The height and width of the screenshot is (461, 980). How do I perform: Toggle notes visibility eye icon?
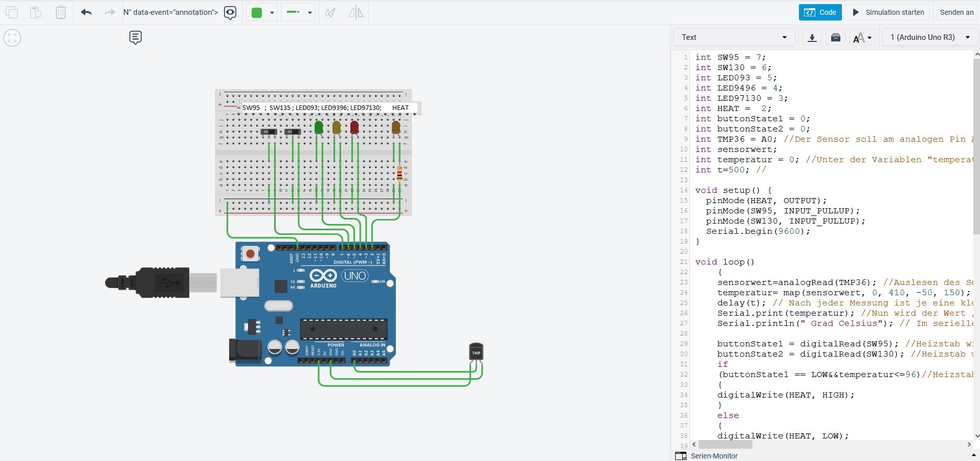point(230,13)
